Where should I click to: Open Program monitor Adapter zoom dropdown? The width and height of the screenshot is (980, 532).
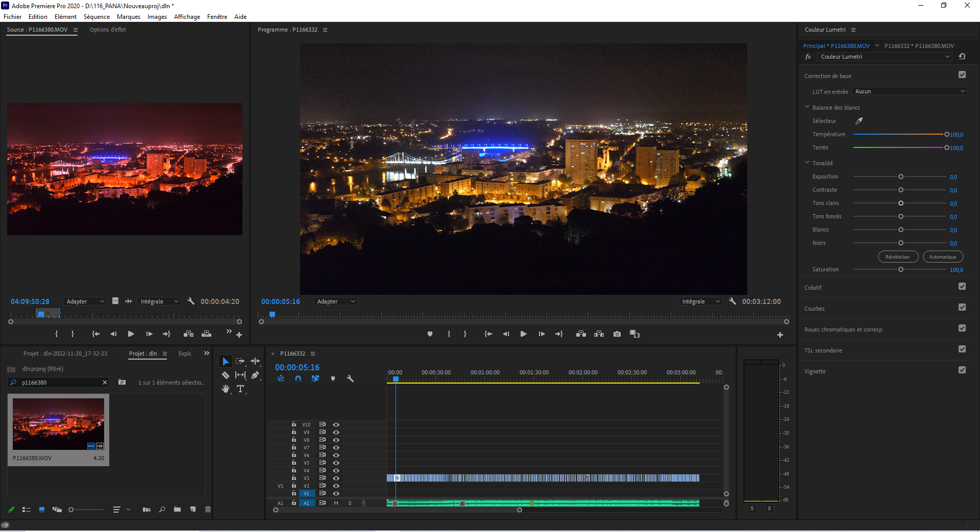[x=335, y=301]
